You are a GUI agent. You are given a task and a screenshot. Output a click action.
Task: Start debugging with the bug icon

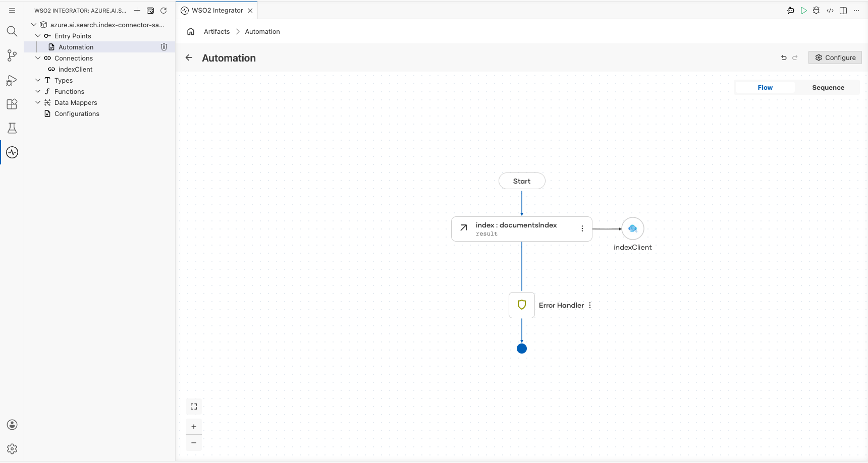(817, 10)
